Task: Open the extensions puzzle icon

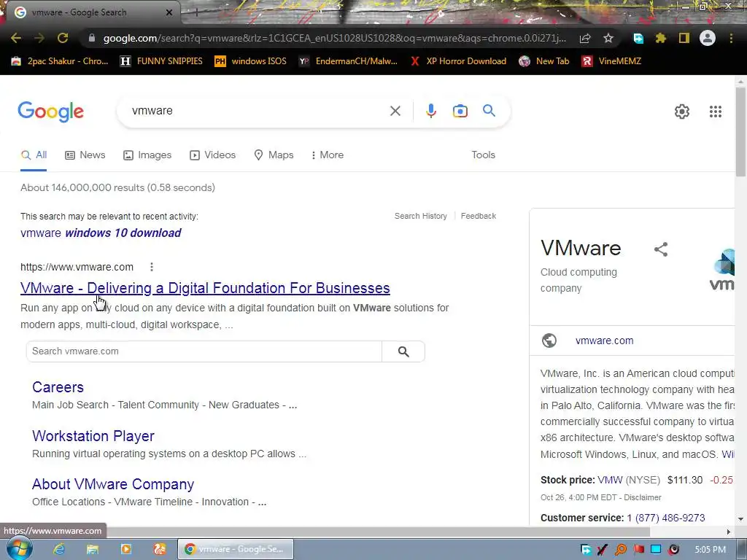Action: (661, 38)
